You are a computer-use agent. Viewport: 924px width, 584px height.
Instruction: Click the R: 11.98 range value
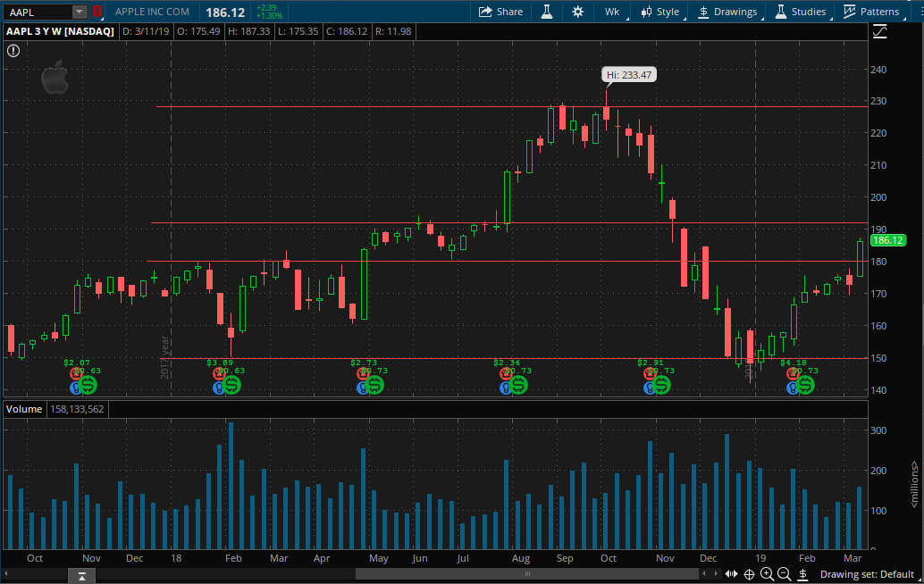coord(393,32)
